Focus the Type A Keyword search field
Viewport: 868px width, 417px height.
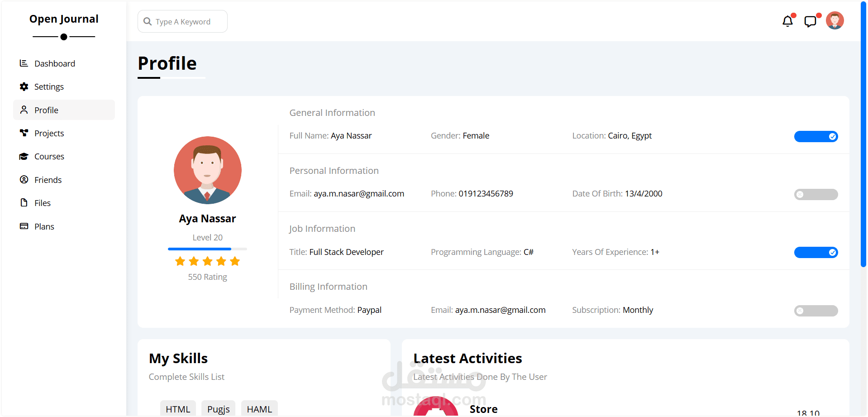[182, 21]
